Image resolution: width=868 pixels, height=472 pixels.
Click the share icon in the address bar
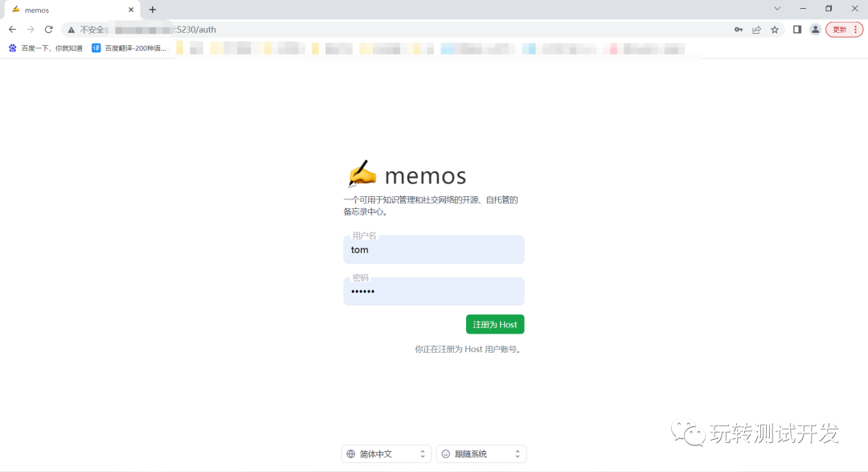point(756,29)
